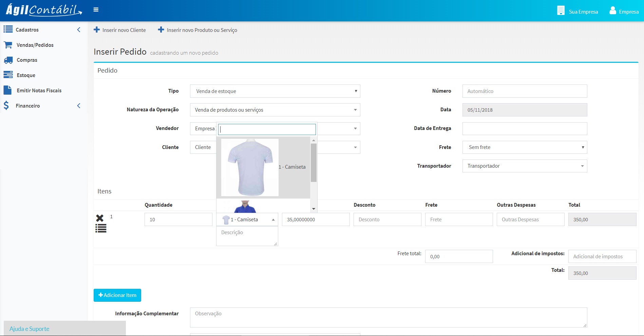Screen dimensions: 644x336
Task: Remove item 1 with the X icon
Action: click(x=100, y=218)
